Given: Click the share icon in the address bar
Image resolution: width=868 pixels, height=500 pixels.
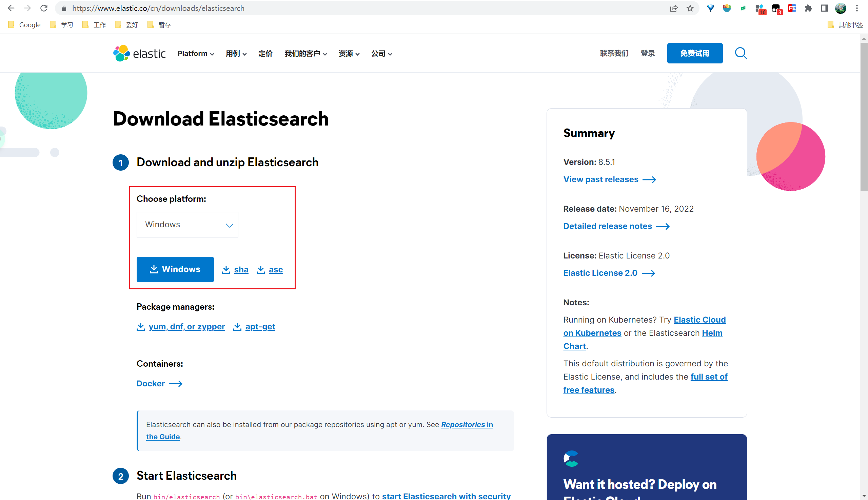Looking at the screenshot, I should point(674,8).
